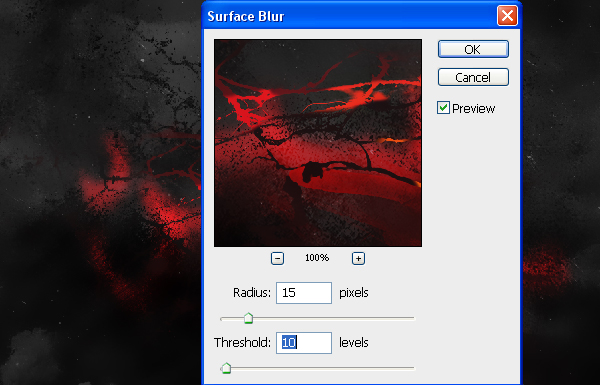
Task: Confirm the blur with the OK button
Action: click(x=473, y=49)
